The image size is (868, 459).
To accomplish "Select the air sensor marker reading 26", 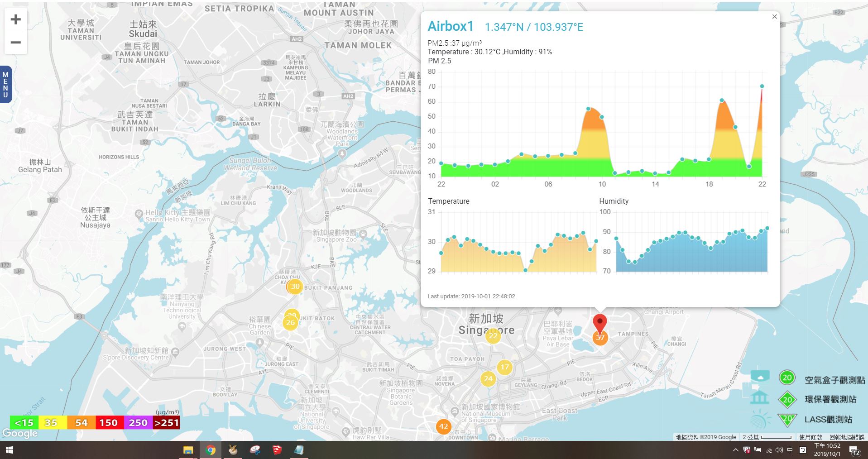I will pos(290,323).
